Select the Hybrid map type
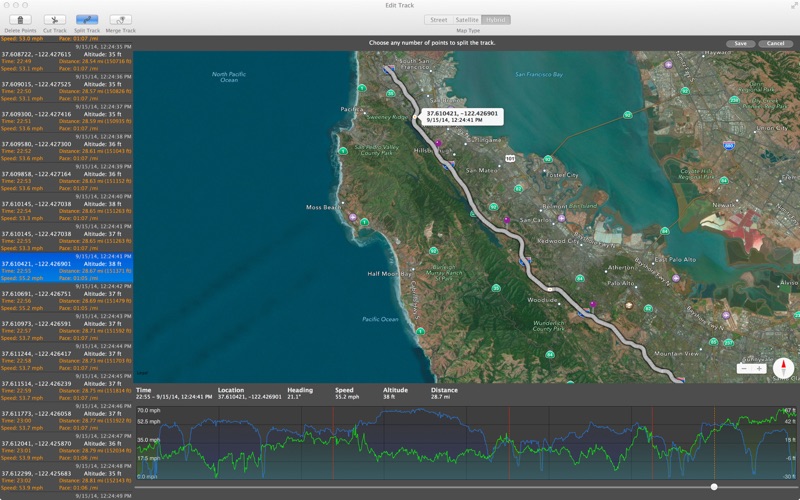This screenshot has height=500, width=800. tap(495, 20)
